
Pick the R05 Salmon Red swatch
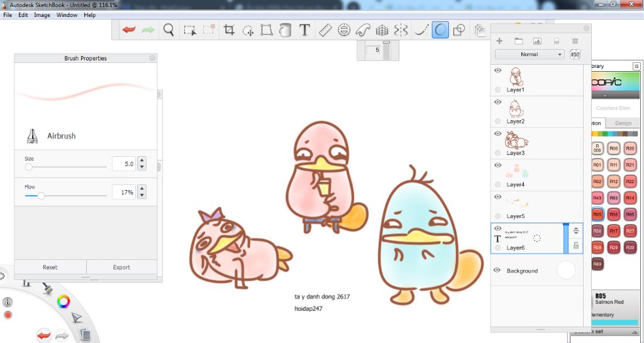pyautogui.click(x=597, y=214)
